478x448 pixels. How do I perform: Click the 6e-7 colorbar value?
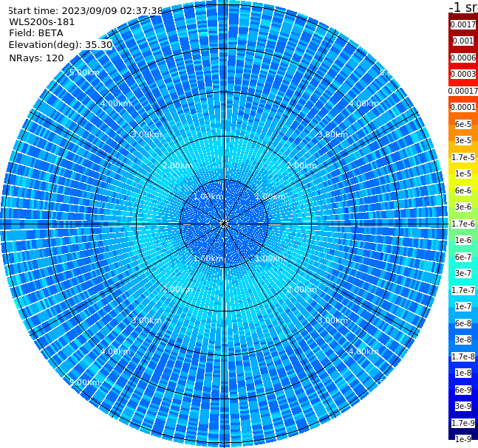tap(463, 257)
